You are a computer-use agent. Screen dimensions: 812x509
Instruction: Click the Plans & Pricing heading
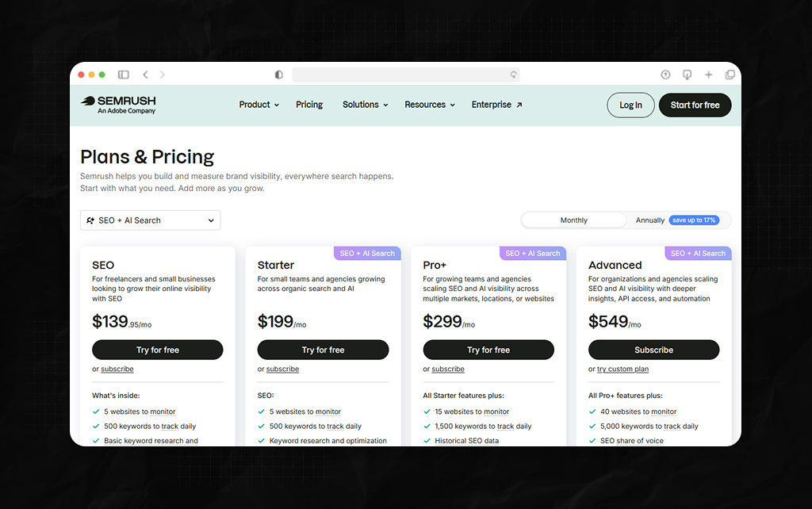(147, 157)
